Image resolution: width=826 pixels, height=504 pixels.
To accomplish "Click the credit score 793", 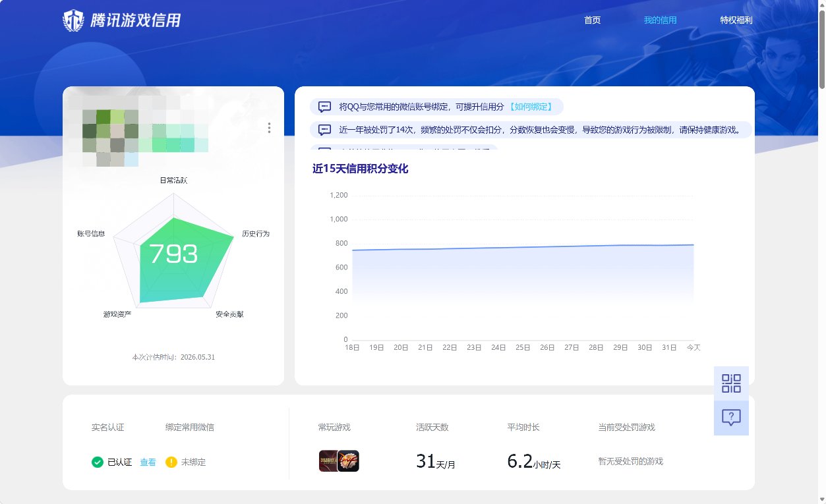I will point(173,254).
